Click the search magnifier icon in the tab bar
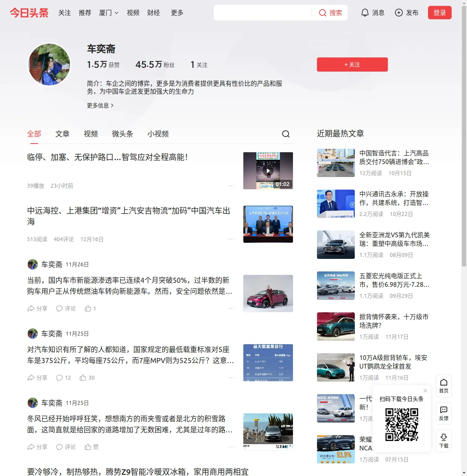467x476 pixels. (x=286, y=134)
